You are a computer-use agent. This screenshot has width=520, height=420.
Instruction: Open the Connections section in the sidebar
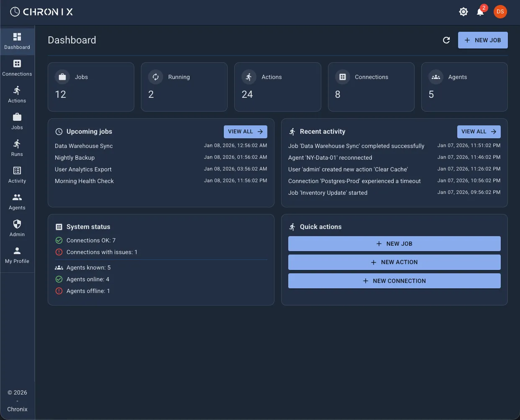tap(17, 68)
